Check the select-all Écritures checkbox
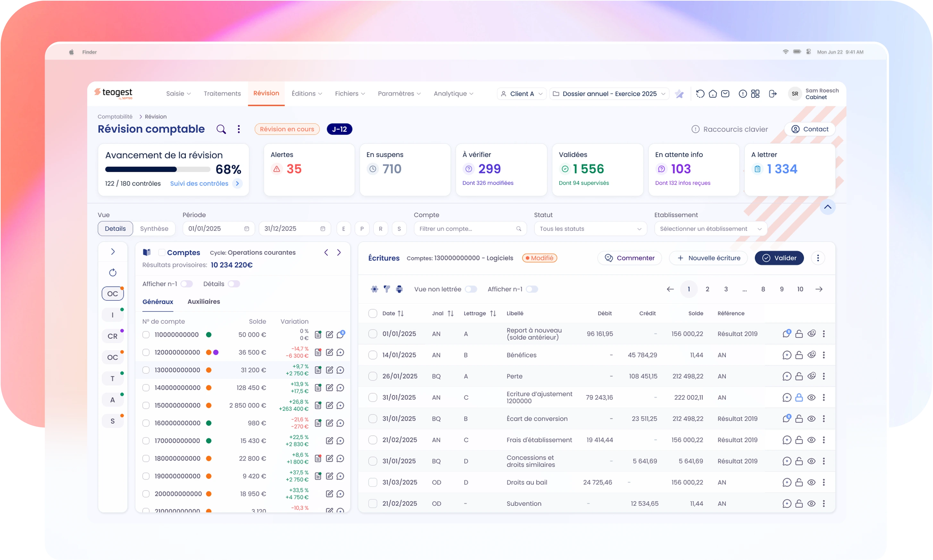The width and height of the screenshot is (933, 560). tap(373, 313)
